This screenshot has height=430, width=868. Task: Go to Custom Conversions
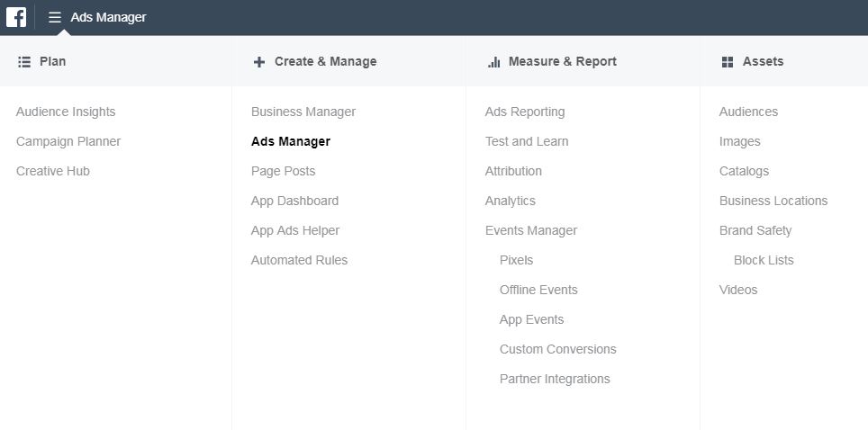click(557, 349)
